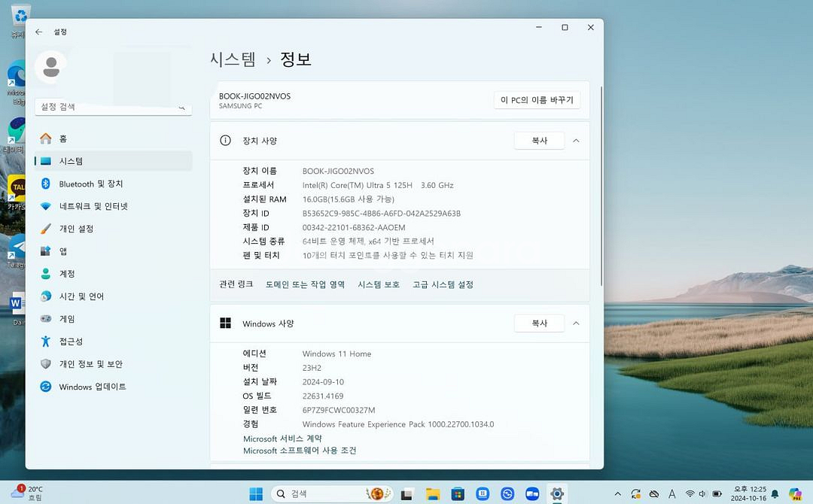Screen dimensions: 813x504
Task: Click the crossed-out cloud tray icon
Action: [654, 493]
